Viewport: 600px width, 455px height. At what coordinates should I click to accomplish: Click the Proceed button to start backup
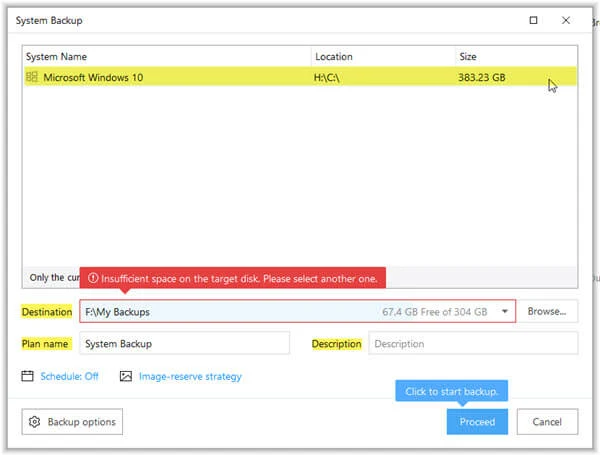click(477, 421)
